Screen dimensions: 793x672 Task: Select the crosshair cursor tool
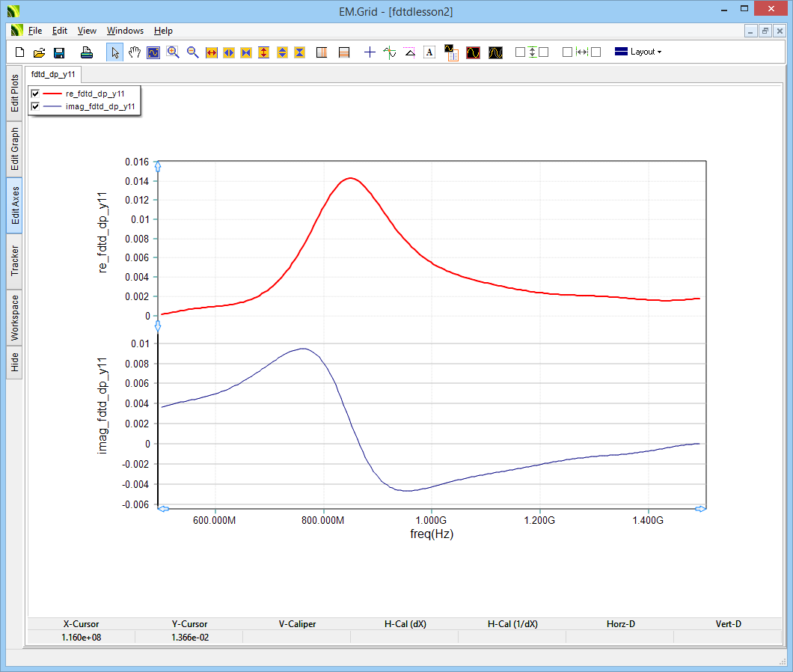point(370,52)
